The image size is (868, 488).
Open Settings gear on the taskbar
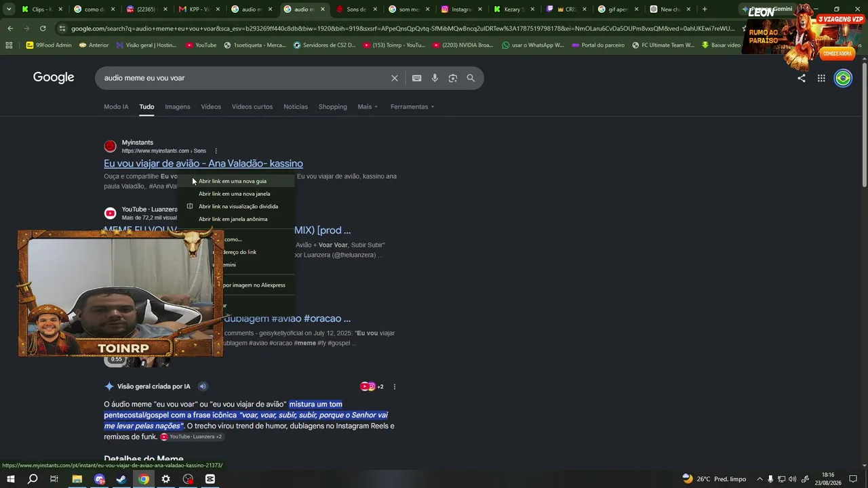[165, 479]
